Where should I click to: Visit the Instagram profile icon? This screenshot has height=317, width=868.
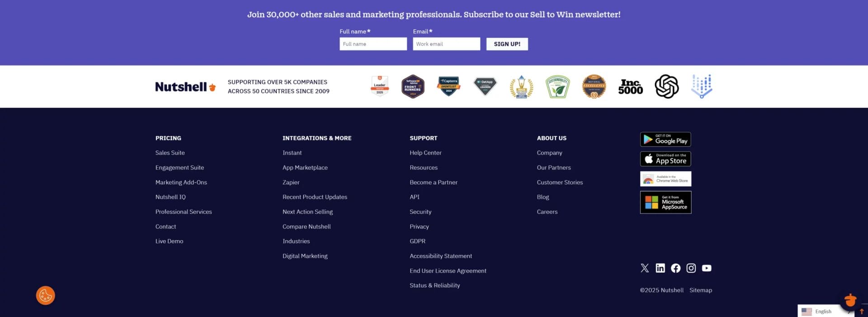[x=691, y=268]
